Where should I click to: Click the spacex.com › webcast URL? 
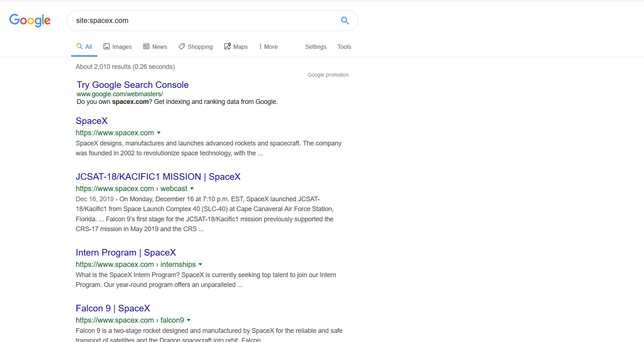click(x=131, y=189)
